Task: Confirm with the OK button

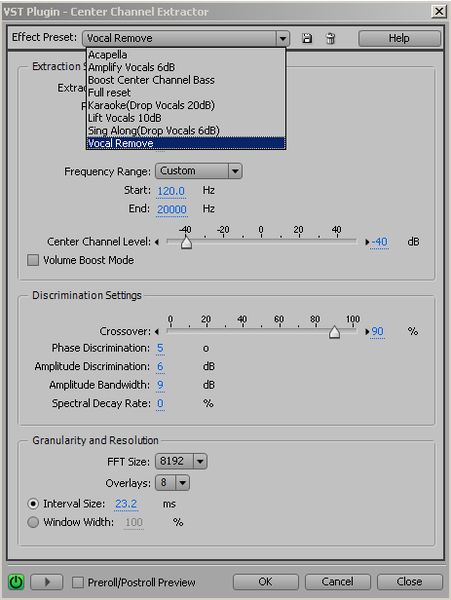Action: pyautogui.click(x=265, y=582)
